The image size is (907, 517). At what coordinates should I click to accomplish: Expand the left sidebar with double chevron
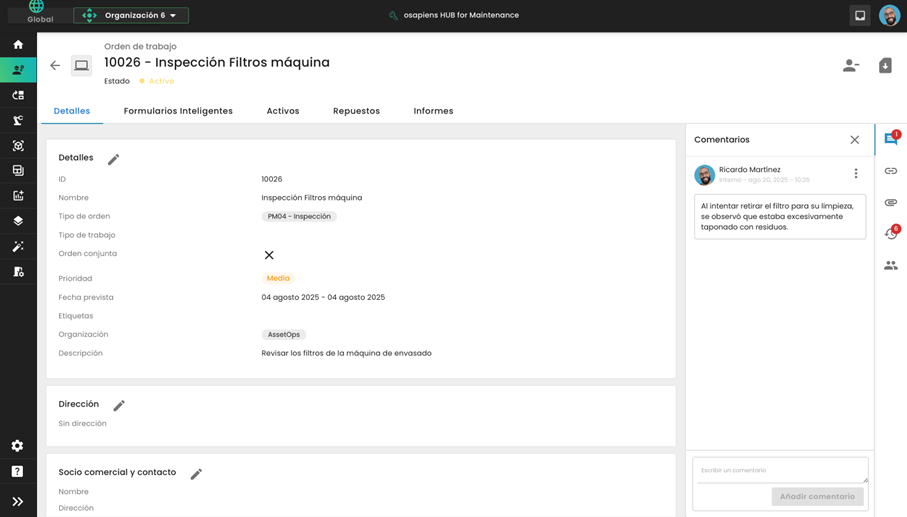tap(18, 501)
